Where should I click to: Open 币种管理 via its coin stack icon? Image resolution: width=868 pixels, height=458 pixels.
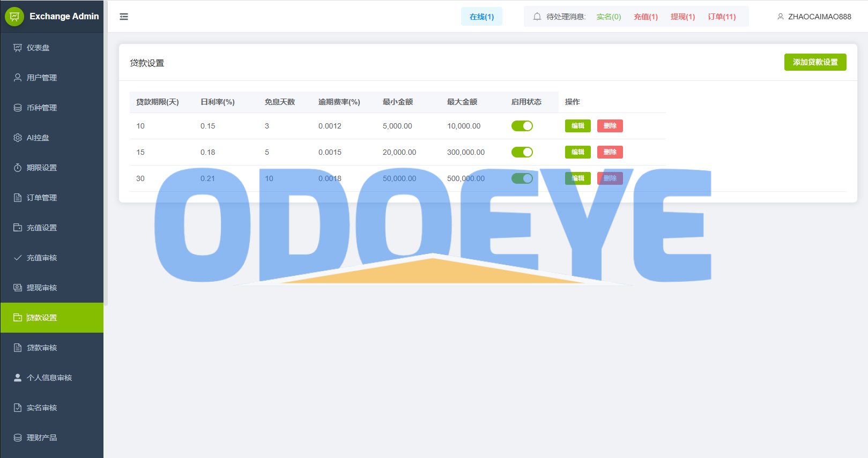pyautogui.click(x=18, y=108)
